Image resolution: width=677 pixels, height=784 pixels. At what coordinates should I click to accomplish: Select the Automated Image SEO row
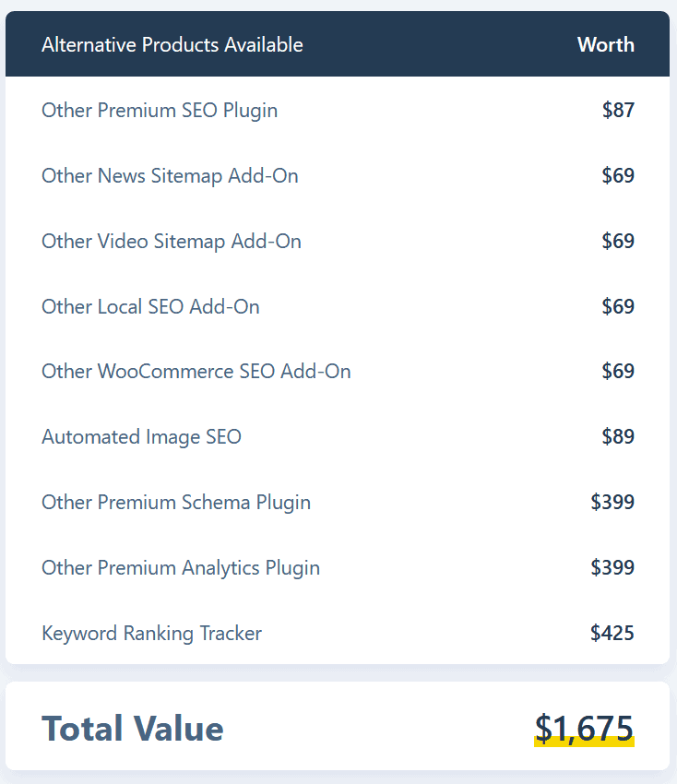pyautogui.click(x=338, y=437)
